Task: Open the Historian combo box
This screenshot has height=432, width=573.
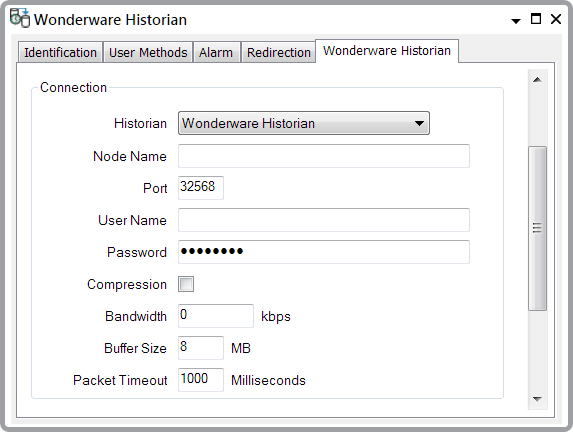Action: point(304,123)
